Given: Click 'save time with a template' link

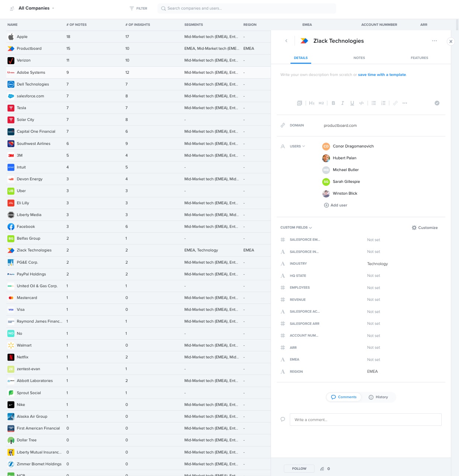Looking at the screenshot, I should (382, 74).
